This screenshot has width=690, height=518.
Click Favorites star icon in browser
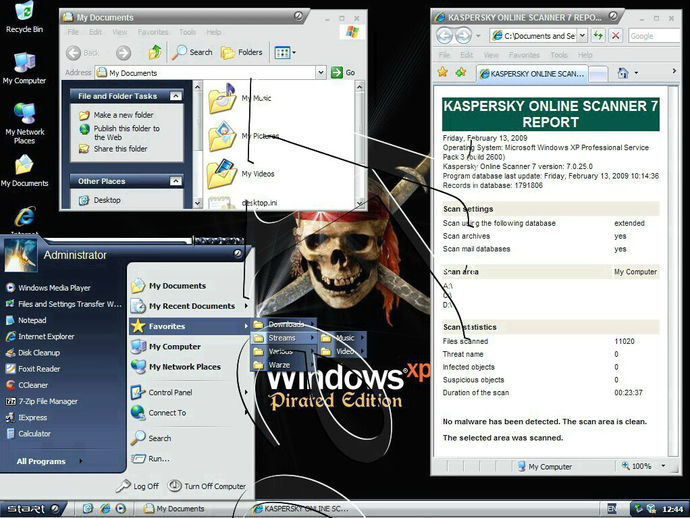click(x=443, y=72)
